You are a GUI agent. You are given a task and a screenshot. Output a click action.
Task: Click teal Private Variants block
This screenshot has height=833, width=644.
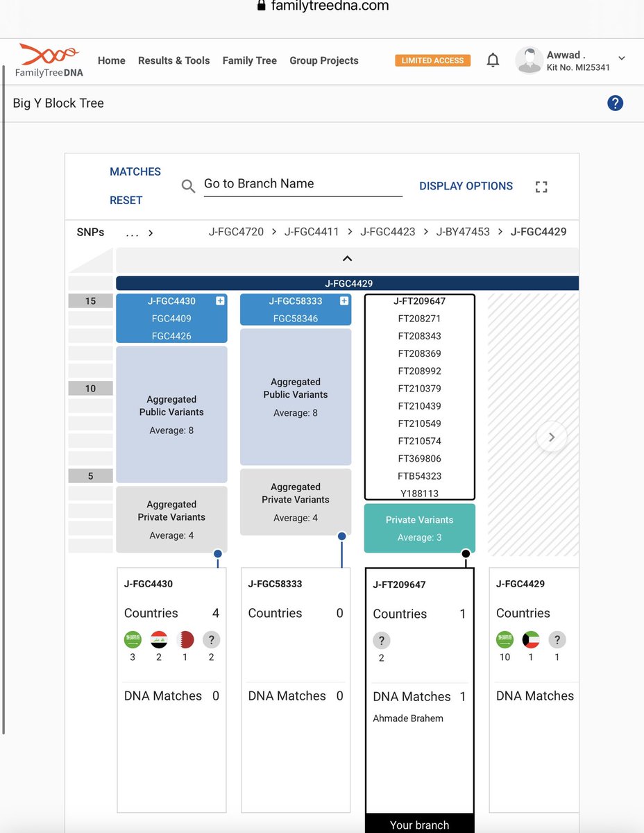pyautogui.click(x=420, y=528)
